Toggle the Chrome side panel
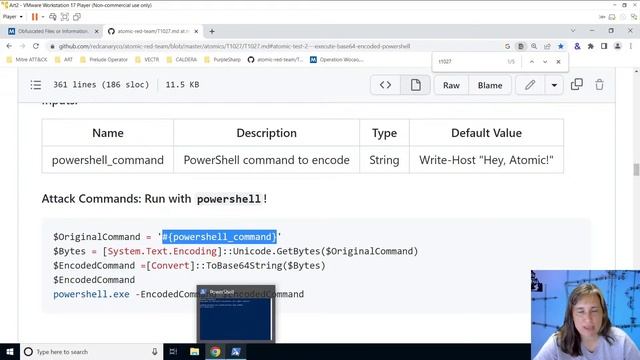Viewport: 640px width, 360px height. pos(604,46)
